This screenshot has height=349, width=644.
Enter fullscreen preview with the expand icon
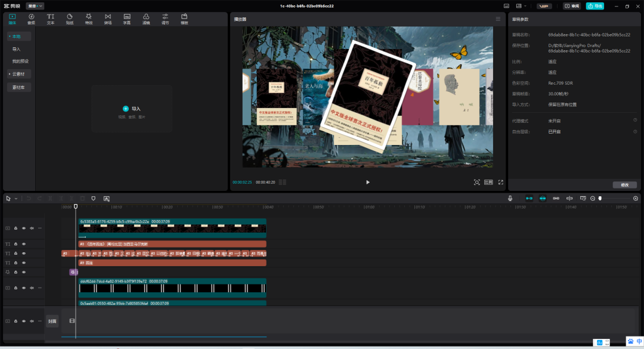pos(500,182)
